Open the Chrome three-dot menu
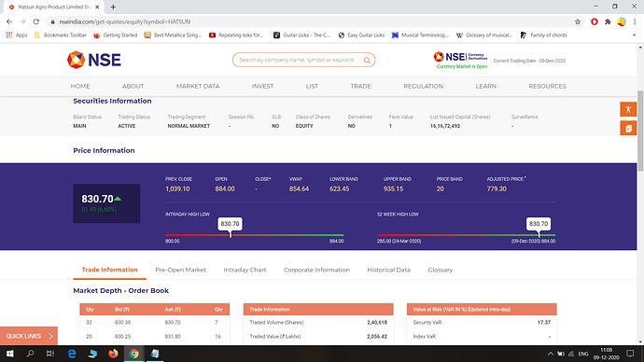The height and width of the screenshot is (362, 644). pyautogui.click(x=635, y=21)
